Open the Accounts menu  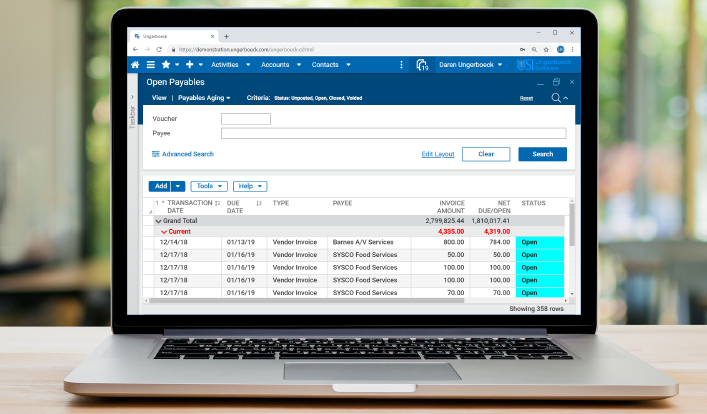pyautogui.click(x=278, y=65)
